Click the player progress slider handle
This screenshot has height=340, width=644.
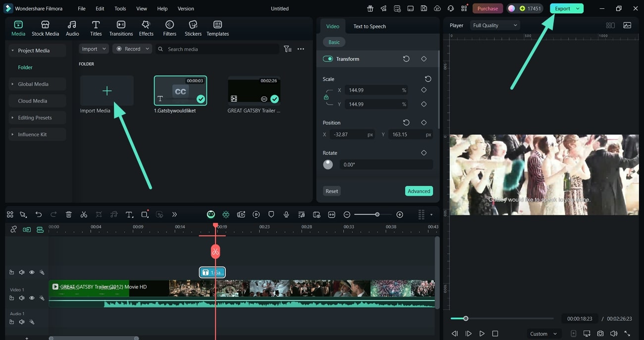466,318
